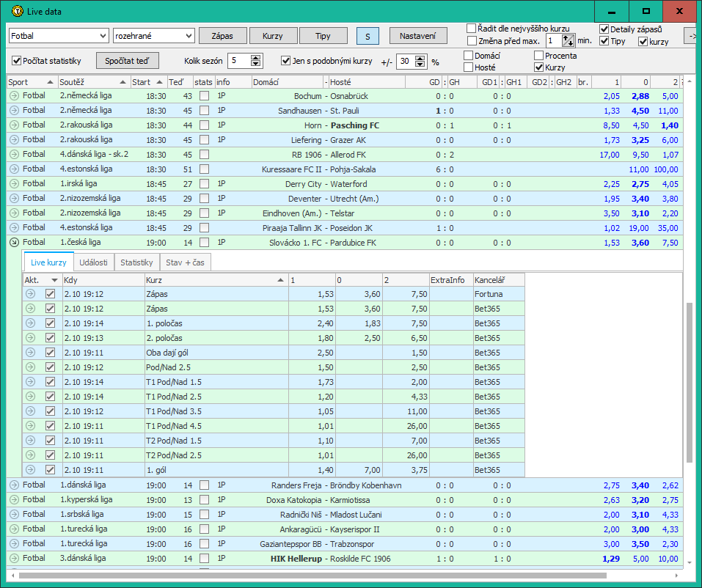Sort by the Start column header
This screenshot has height=588, width=702.
pyautogui.click(x=147, y=82)
